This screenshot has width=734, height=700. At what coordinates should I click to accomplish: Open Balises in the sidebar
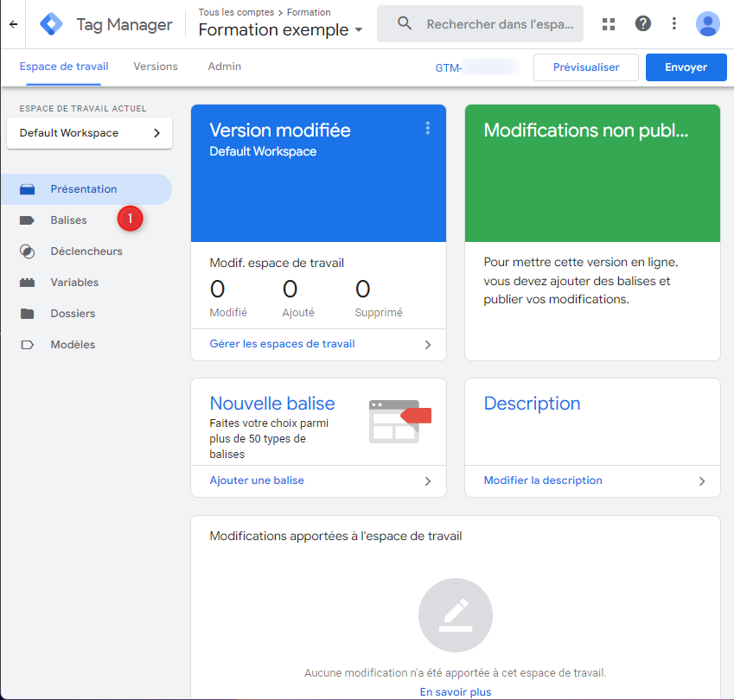(68, 220)
